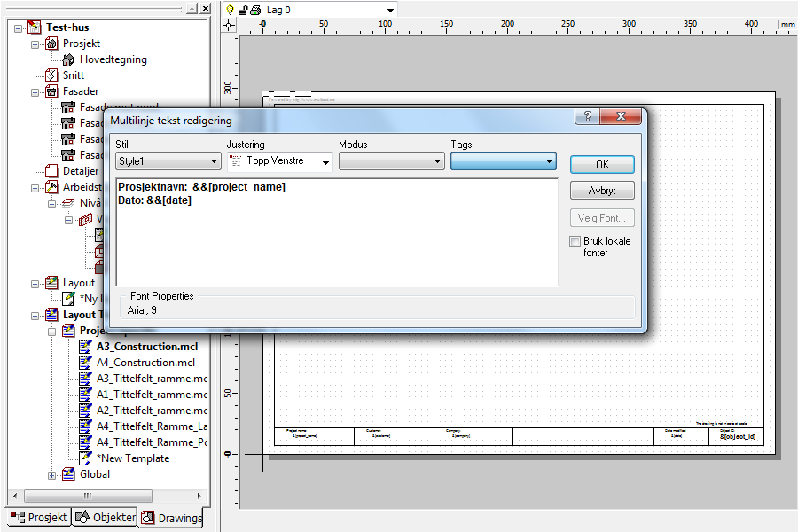Screen dimensions: 798x532
Task: Click the Arbeidstegninger icon in tree
Action: (x=51, y=187)
